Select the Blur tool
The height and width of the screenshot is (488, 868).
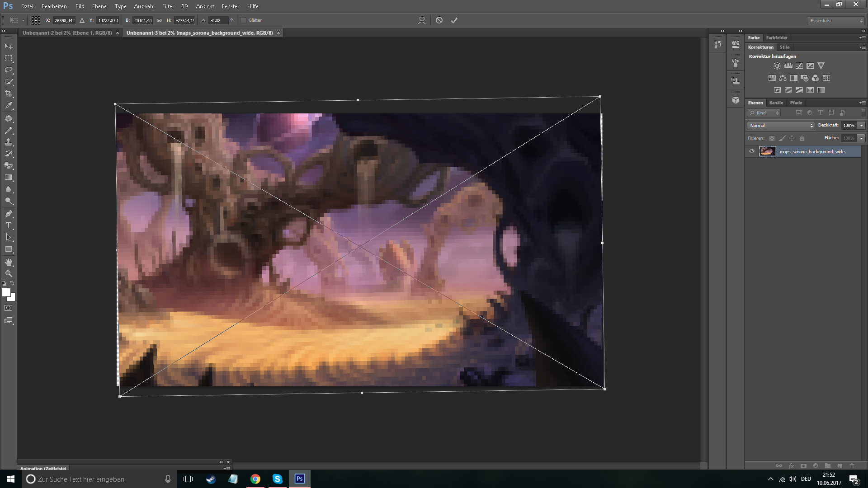9,189
